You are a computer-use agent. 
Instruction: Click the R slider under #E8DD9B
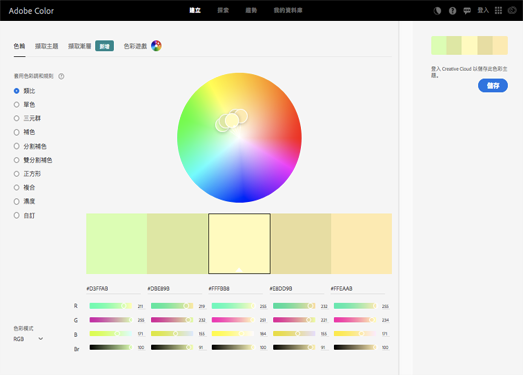294,306
